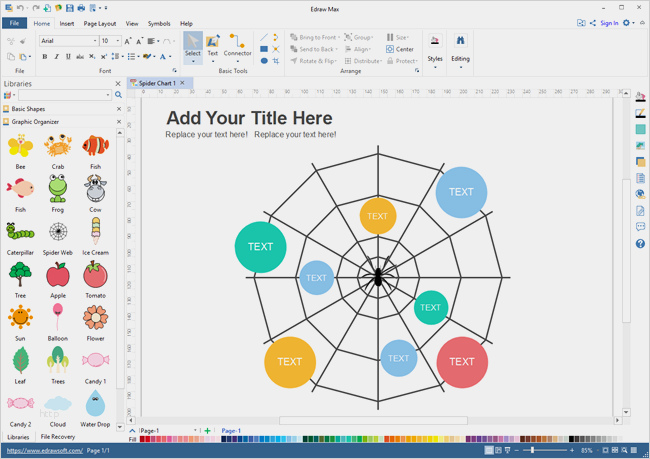Open the Arial font name dropdown

coord(95,41)
